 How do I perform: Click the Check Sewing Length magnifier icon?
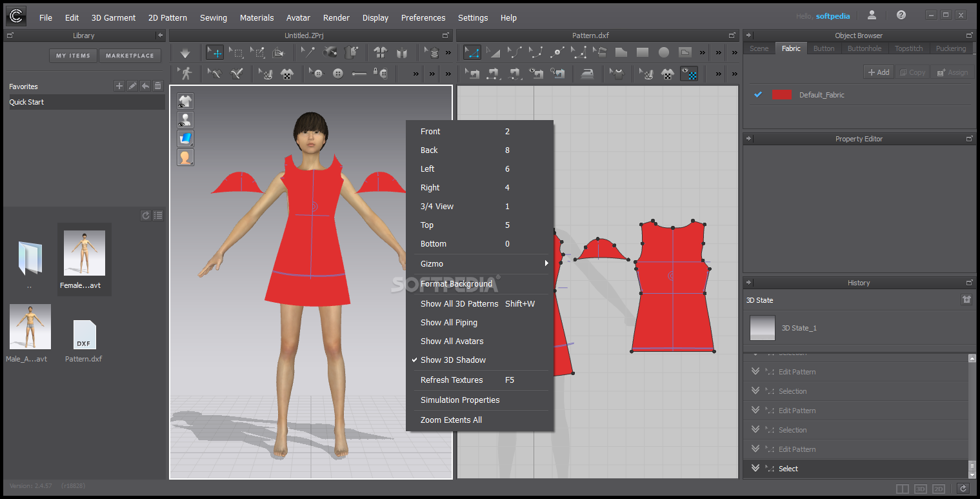(x=557, y=74)
